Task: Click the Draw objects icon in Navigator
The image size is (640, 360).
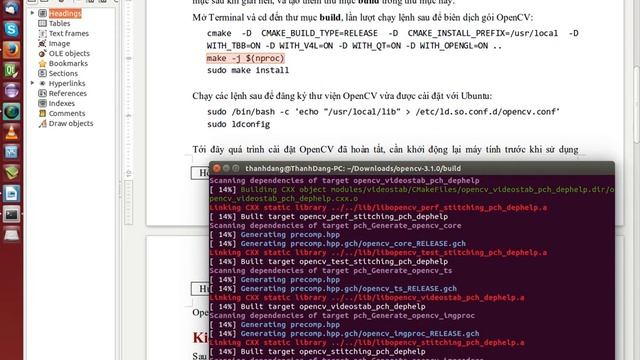Action: tap(42, 123)
